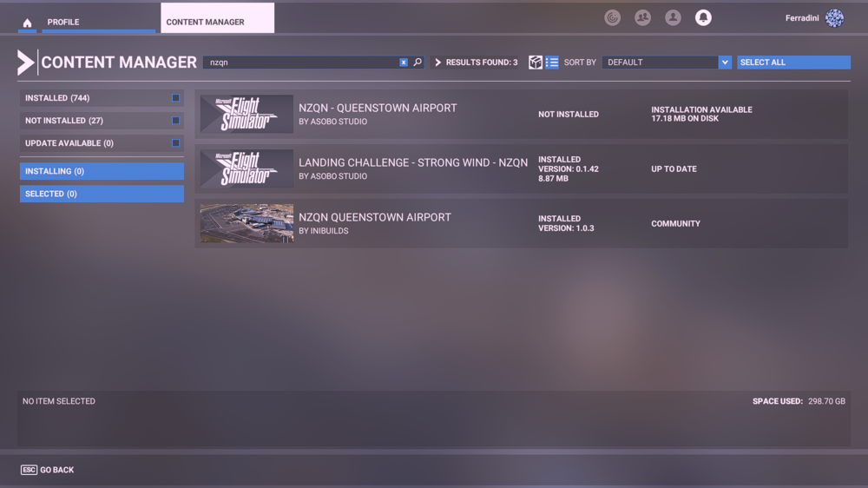Click the Ferradini avatar picture
Viewport: 868px width, 488px height.
(834, 18)
